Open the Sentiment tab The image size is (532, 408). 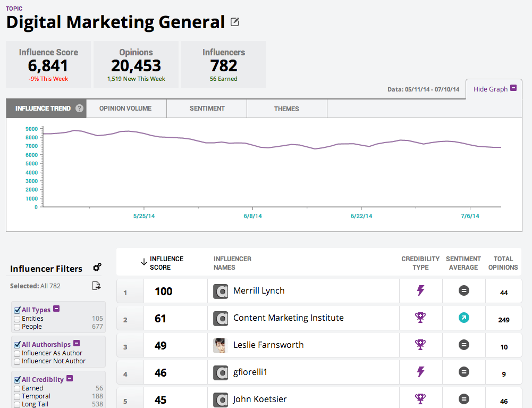coord(207,109)
